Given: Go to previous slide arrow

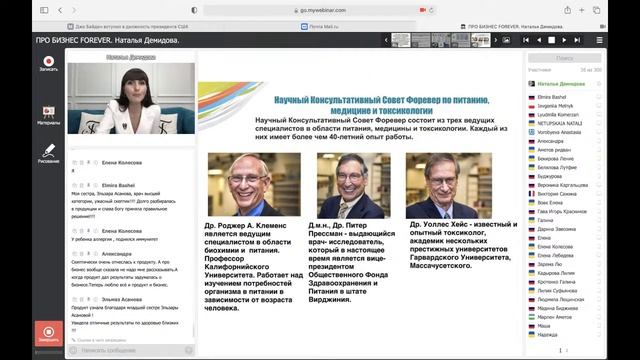Looking at the screenshot, I should (539, 40).
